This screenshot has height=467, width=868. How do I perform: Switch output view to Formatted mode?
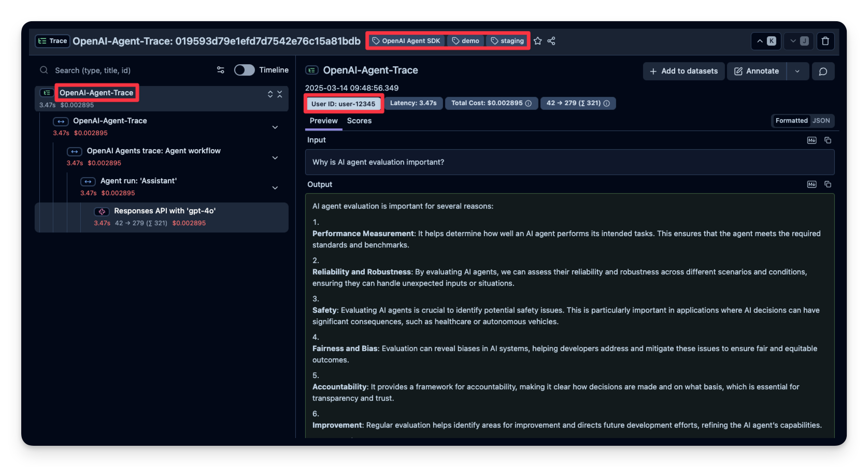pos(791,121)
